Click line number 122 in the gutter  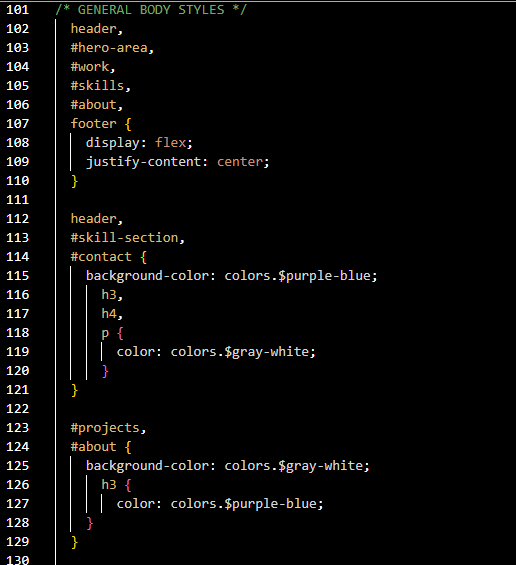click(17, 409)
